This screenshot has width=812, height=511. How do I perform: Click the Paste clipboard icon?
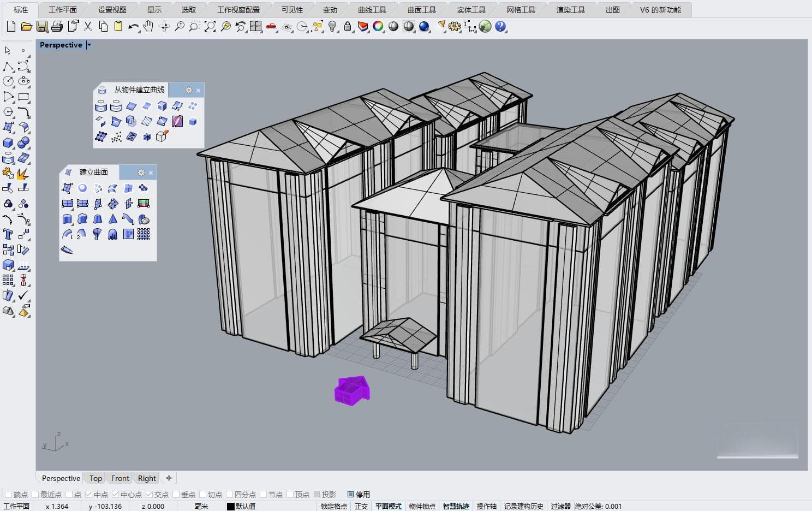coord(118,26)
